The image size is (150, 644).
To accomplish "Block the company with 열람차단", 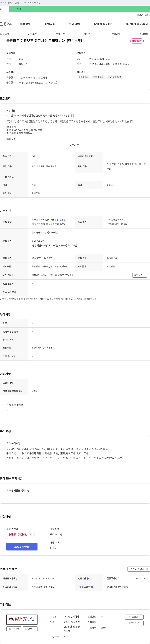I will click(30, 629).
